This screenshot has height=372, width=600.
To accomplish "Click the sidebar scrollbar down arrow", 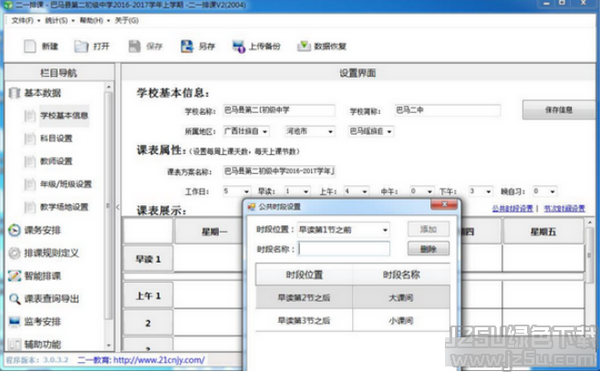I will (x=109, y=345).
